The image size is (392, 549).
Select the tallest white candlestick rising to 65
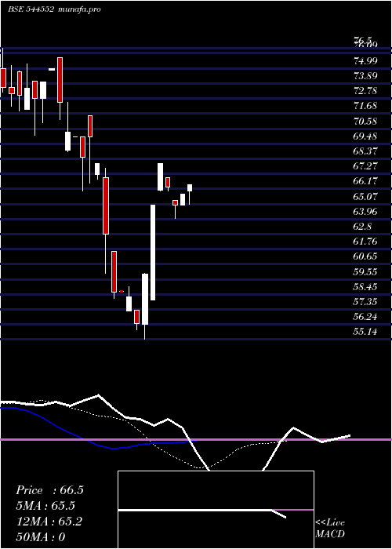coord(153,253)
